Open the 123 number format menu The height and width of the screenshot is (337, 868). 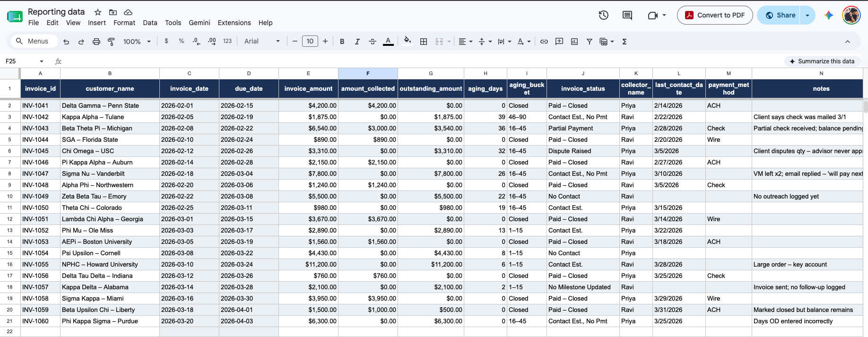pos(227,41)
